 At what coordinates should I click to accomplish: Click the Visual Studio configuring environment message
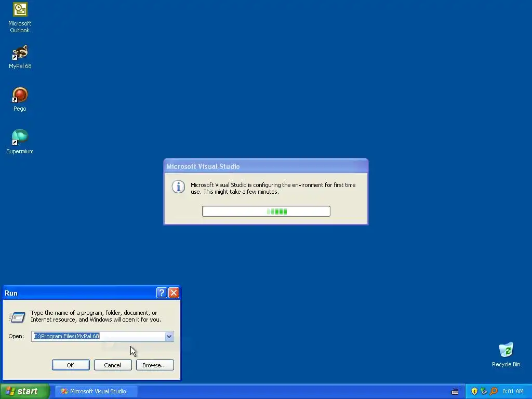pos(273,188)
